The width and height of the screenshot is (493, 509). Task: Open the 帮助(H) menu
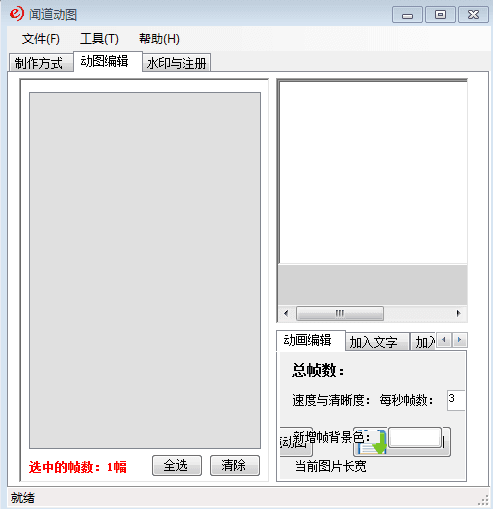[159, 39]
